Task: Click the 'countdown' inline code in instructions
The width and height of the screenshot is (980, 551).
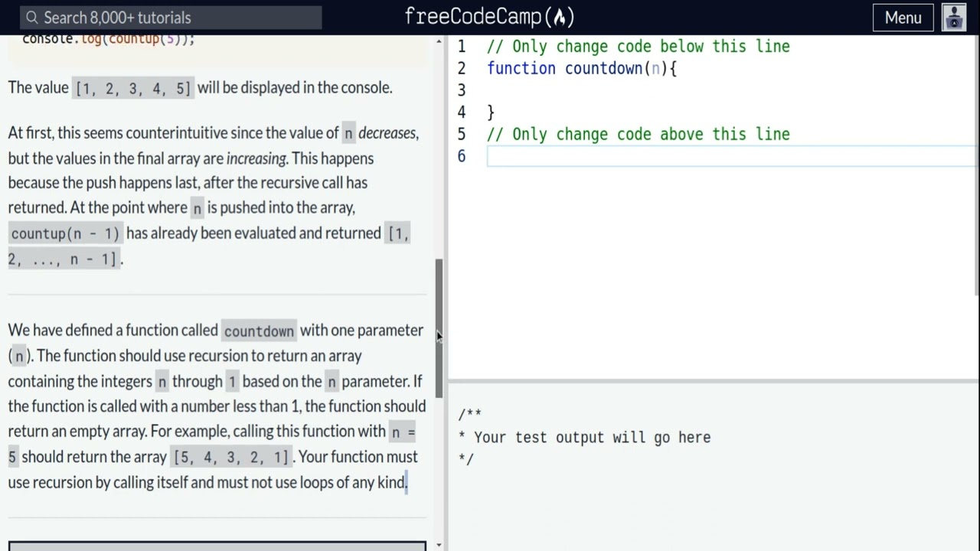Action: coord(259,331)
